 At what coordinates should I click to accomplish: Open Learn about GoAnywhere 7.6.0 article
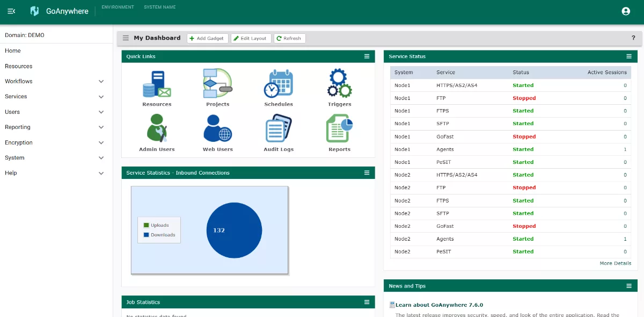[x=440, y=305]
